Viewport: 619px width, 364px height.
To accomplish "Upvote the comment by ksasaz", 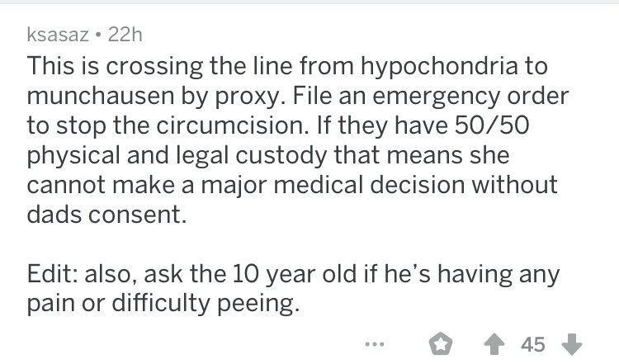I will [494, 344].
